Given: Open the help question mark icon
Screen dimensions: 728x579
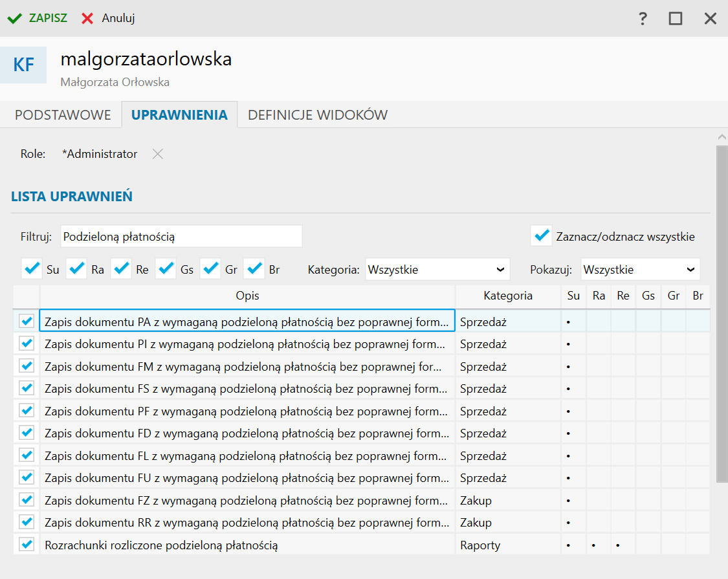Looking at the screenshot, I should 643,19.
